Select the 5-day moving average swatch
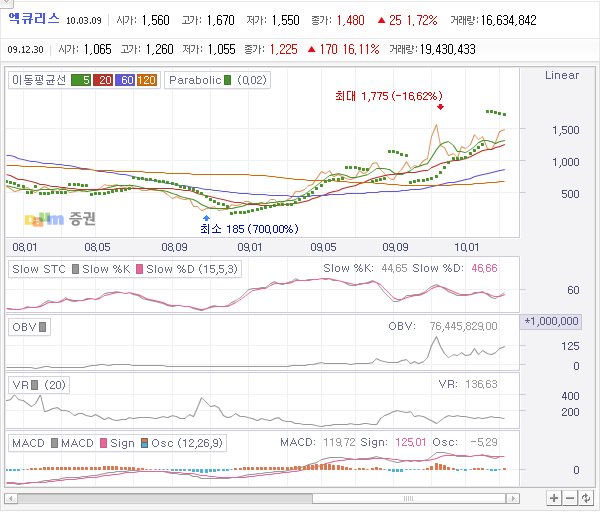Screen dimensions: 602x516 [x=81, y=80]
